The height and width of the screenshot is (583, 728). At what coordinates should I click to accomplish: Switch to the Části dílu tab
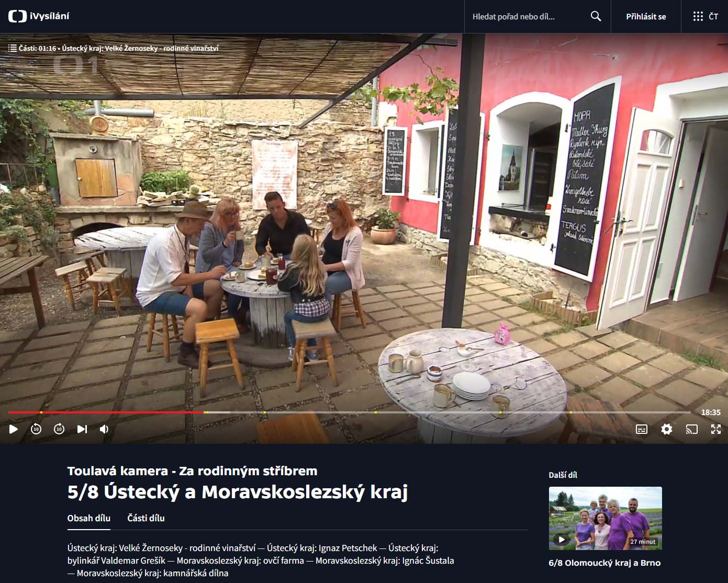click(x=146, y=518)
